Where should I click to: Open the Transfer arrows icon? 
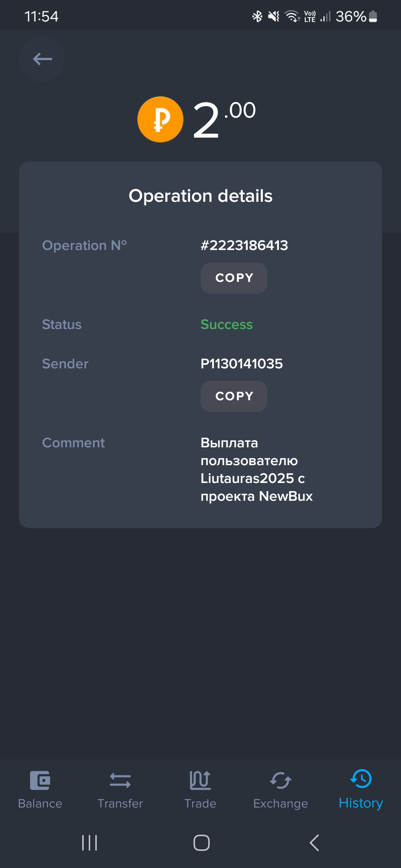[120, 780]
